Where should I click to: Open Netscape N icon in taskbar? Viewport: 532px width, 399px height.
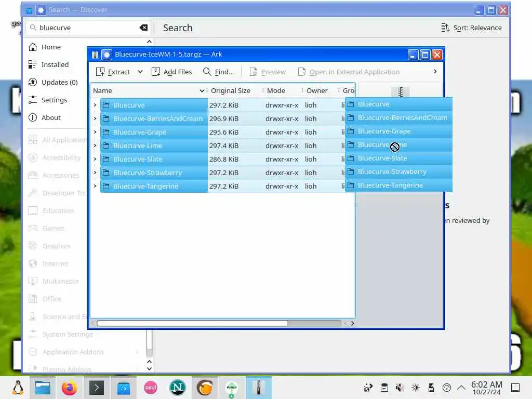[178, 388]
